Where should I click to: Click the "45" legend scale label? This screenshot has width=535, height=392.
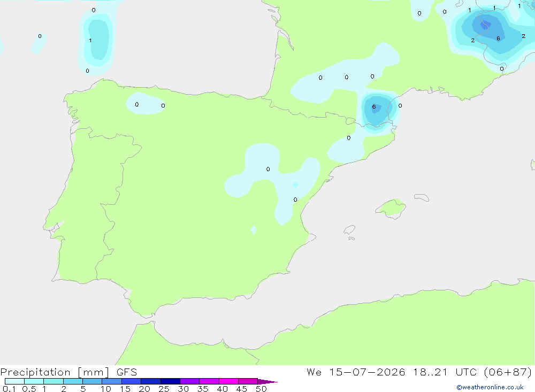pos(242,389)
